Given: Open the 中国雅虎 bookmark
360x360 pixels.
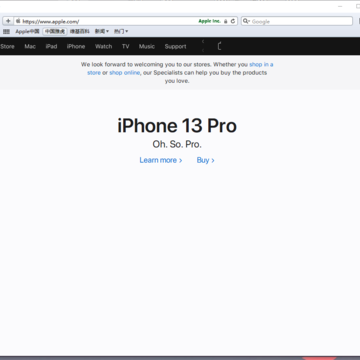Looking at the screenshot, I should [55, 31].
